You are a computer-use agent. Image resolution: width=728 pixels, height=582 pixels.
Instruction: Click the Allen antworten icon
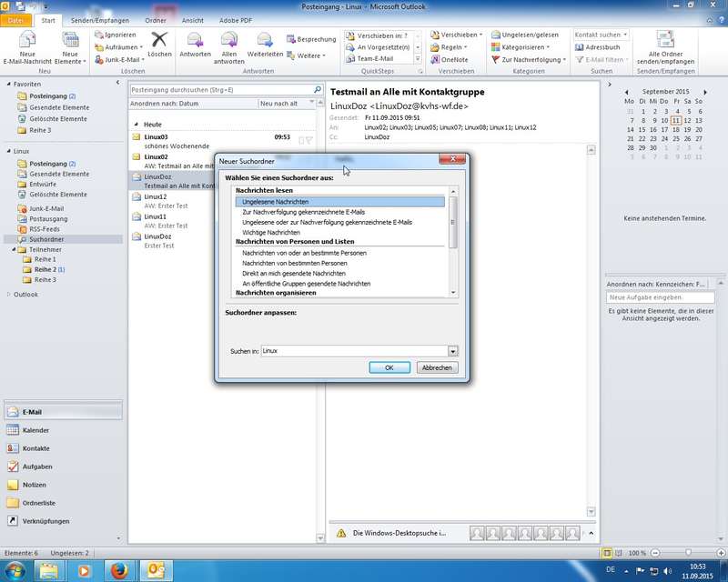227,42
